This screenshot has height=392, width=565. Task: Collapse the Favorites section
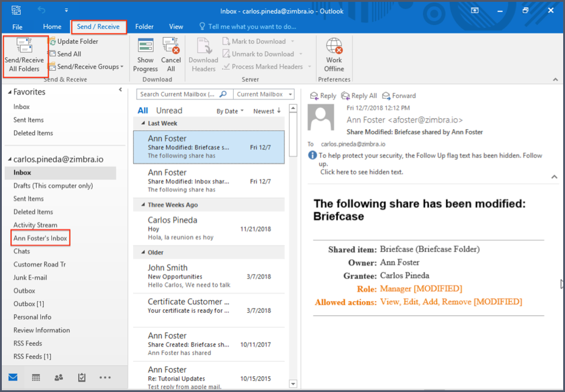pyautogui.click(x=10, y=93)
